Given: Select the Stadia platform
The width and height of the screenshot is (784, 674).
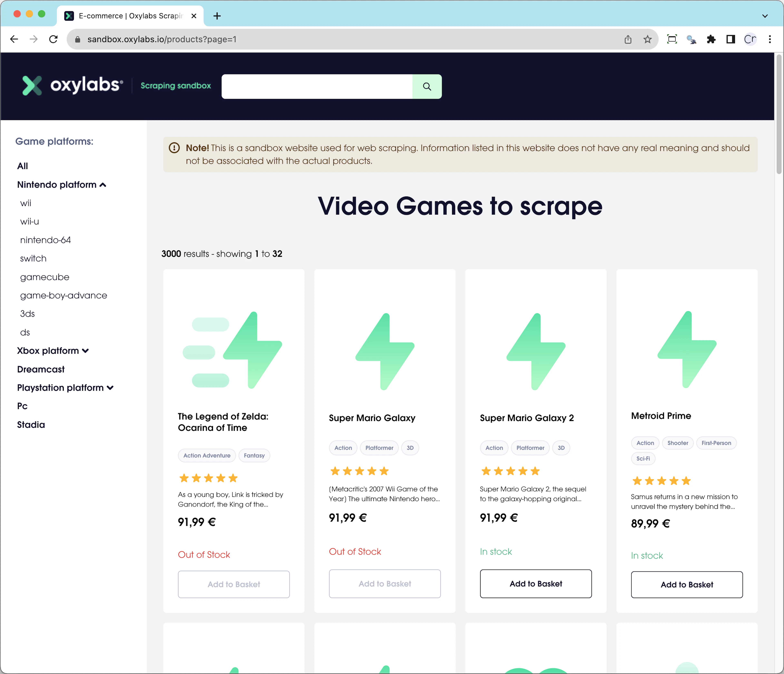Looking at the screenshot, I should (x=31, y=425).
